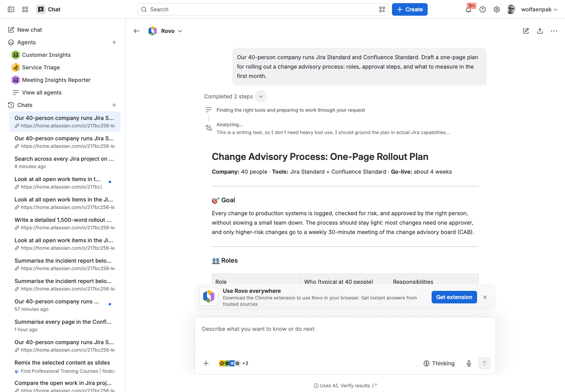Open chat 'Search across every Jira project on'

[x=65, y=162]
